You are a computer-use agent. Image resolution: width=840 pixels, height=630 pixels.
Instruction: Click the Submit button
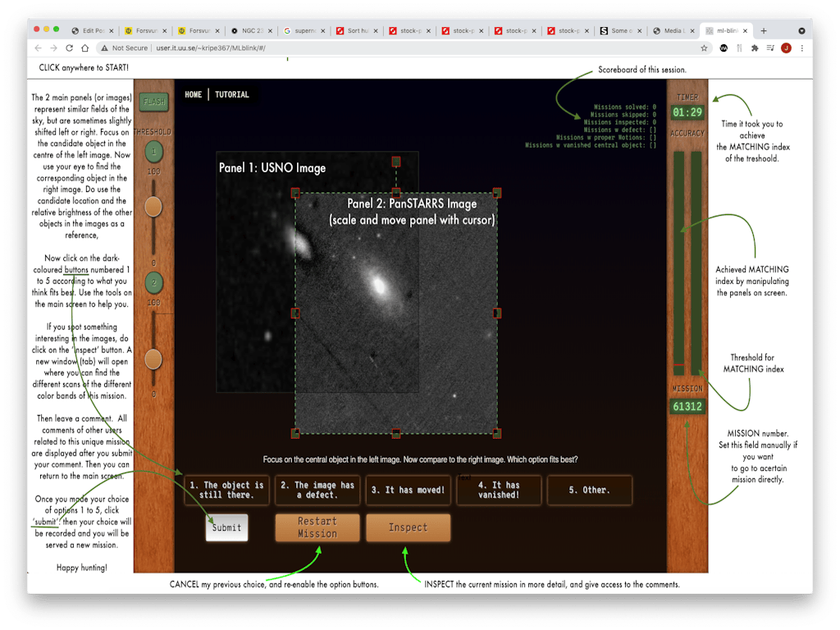coord(226,527)
